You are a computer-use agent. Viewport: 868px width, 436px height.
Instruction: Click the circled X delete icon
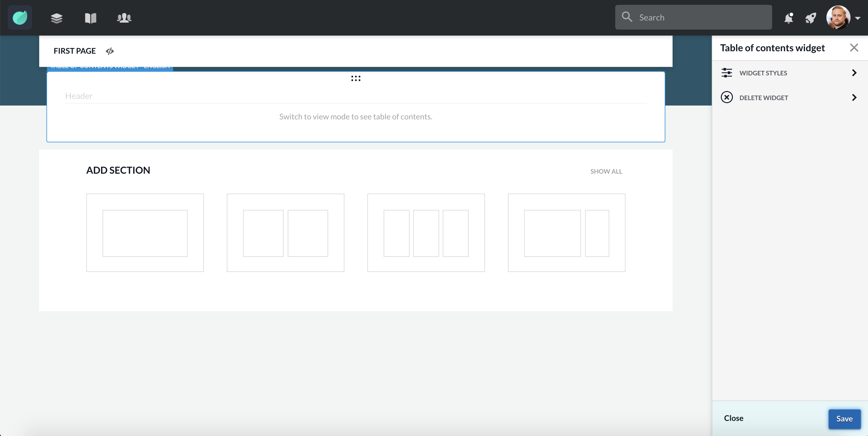coord(727,97)
